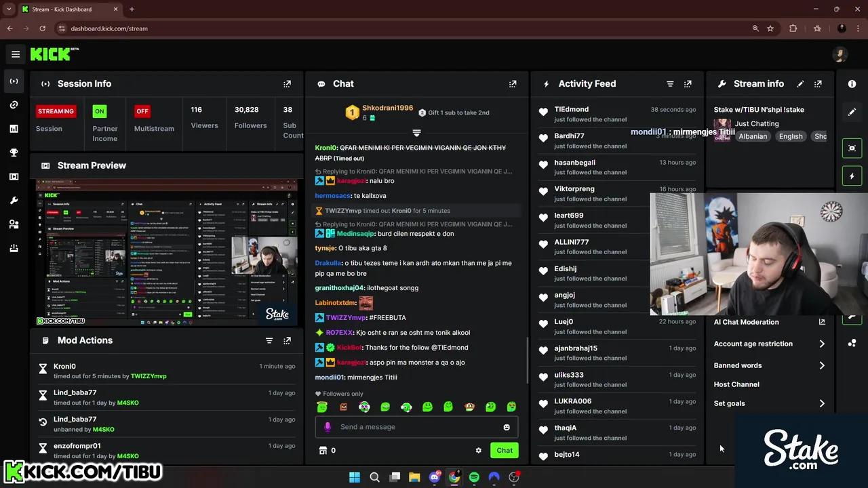This screenshot has height=488, width=868.
Task: Click the pencil icon in right rail
Action: [852, 112]
